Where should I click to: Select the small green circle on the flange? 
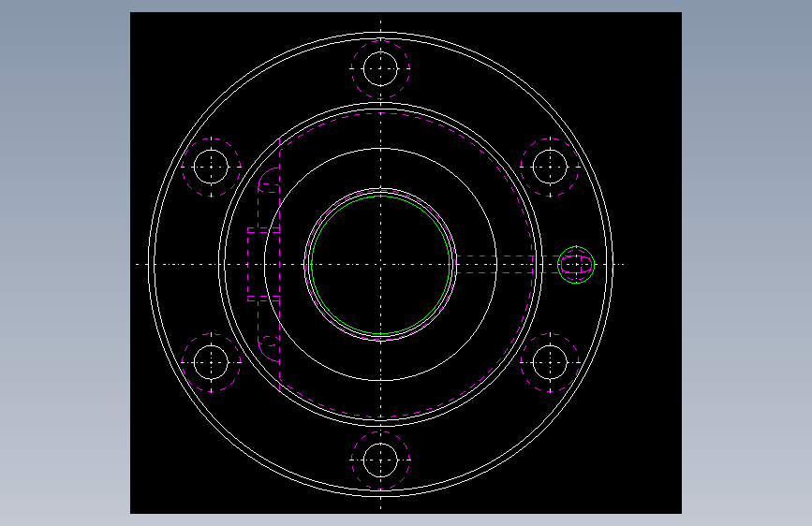576,265
